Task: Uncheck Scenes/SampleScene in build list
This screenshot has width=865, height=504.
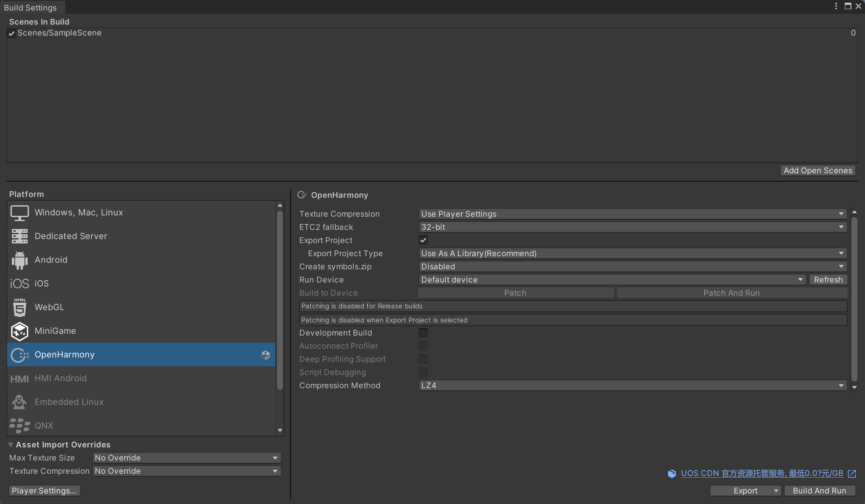Action: [x=12, y=33]
